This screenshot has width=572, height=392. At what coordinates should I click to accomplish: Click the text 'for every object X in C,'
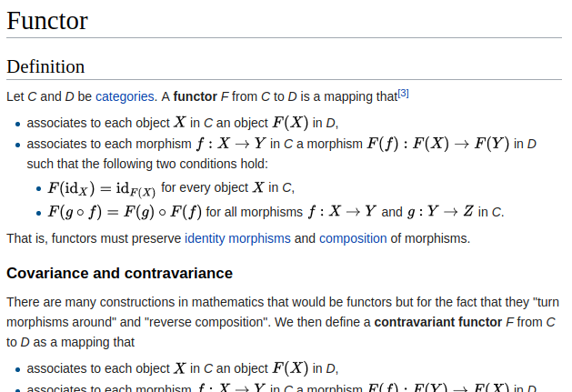point(227,187)
